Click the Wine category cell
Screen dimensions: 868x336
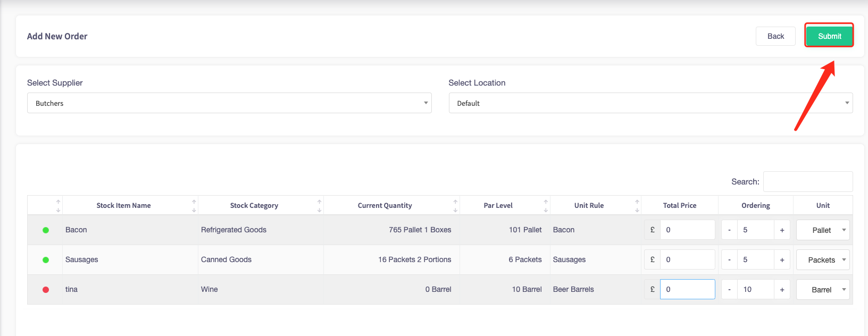point(261,290)
